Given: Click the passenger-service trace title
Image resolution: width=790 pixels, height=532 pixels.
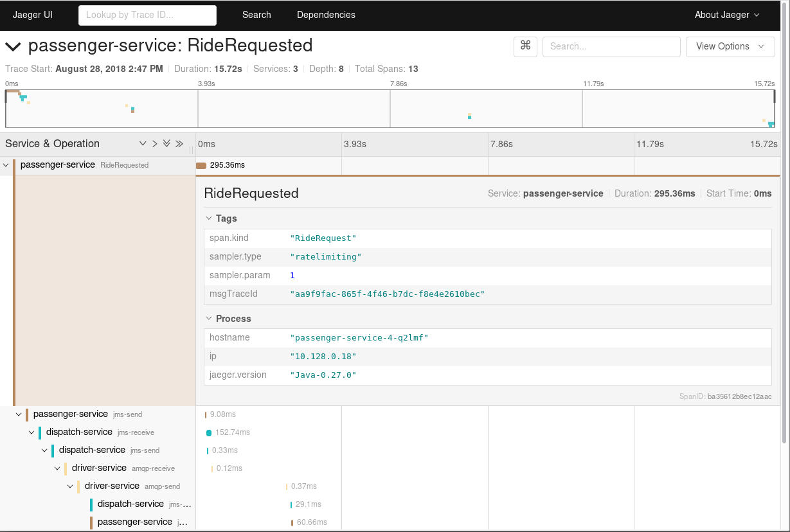Looking at the screenshot, I should tap(170, 46).
